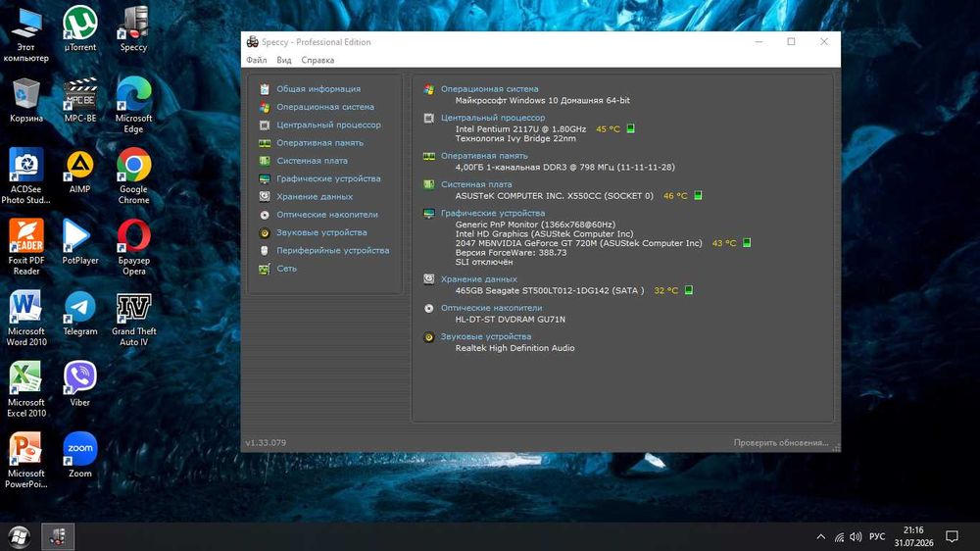
Task: Click Realtek High Definition Audio text
Action: point(514,348)
